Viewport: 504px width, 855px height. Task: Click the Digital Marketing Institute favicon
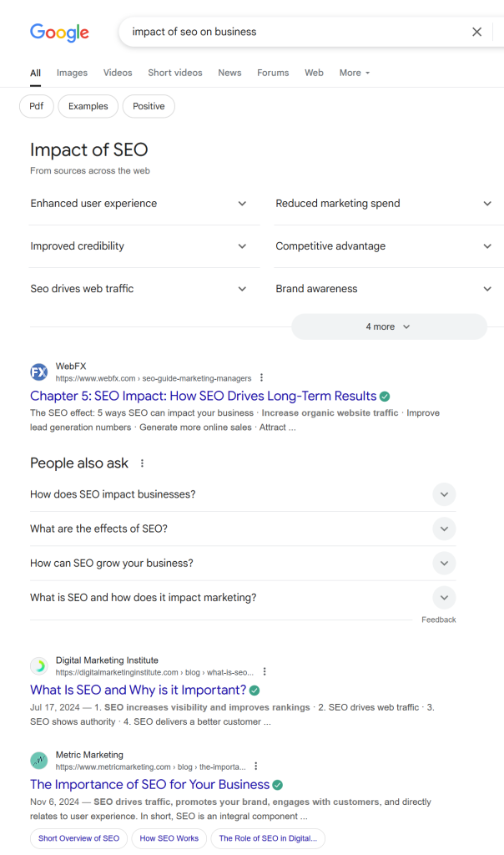click(39, 665)
